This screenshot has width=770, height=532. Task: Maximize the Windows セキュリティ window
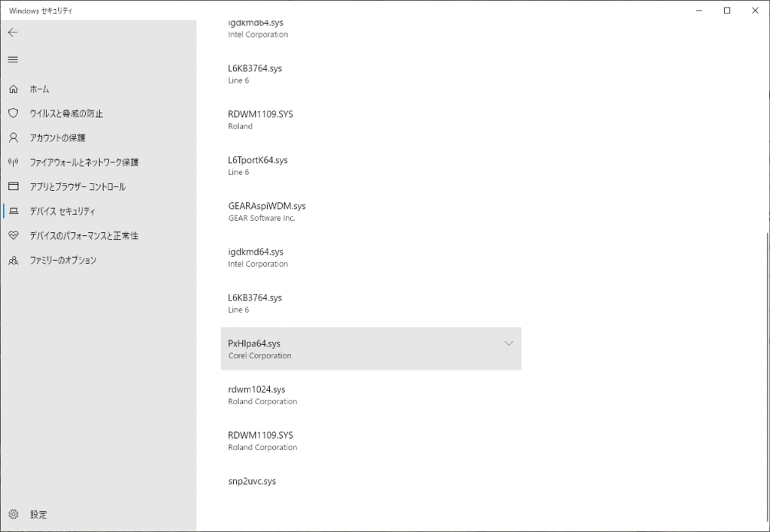point(727,11)
